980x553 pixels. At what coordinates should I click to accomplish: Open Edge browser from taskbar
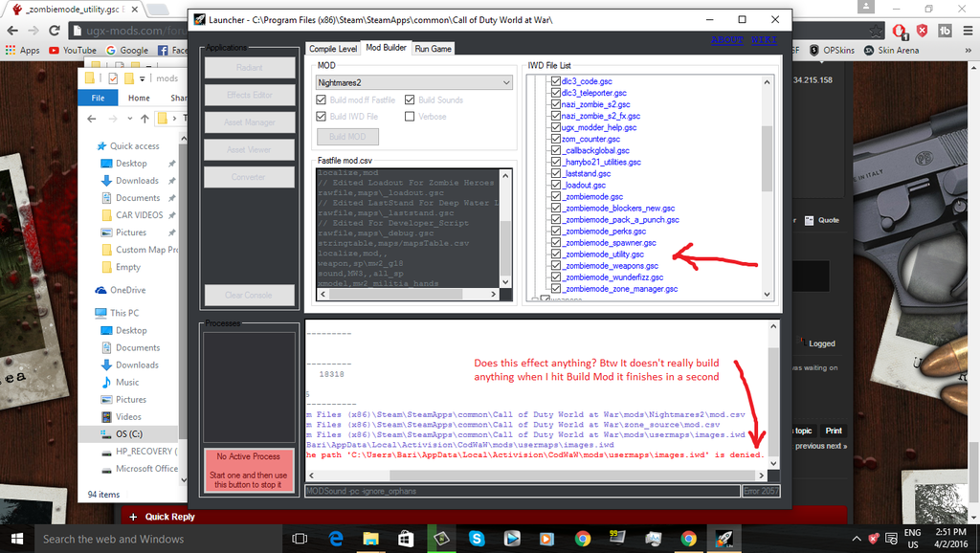tap(336, 539)
